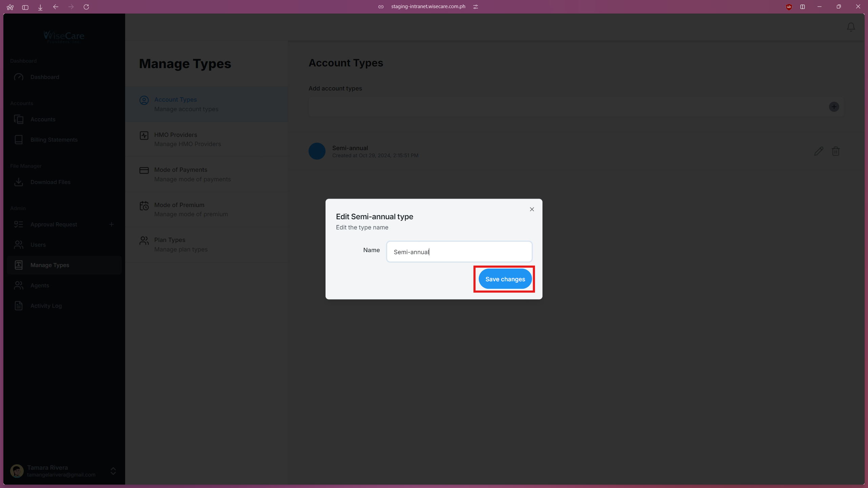
Task: Go to the Dashboard link
Action: [45, 77]
